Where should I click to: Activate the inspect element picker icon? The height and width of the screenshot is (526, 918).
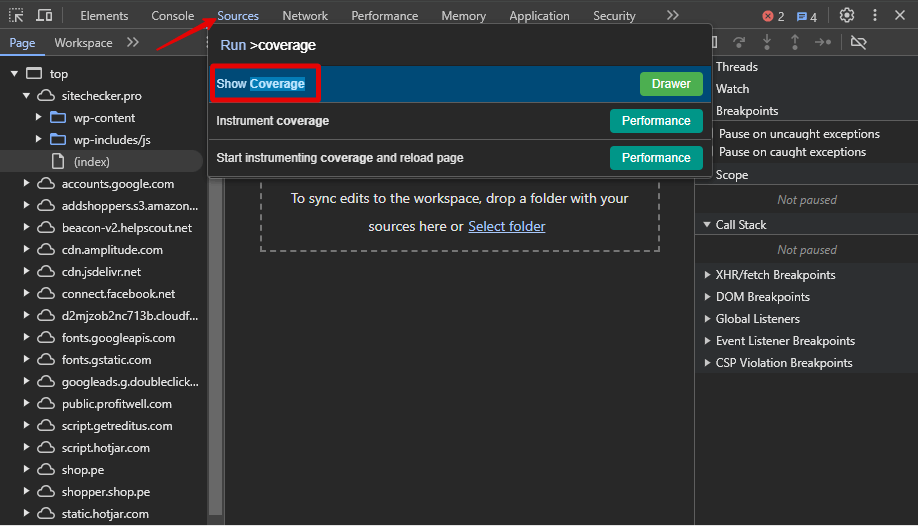(x=16, y=15)
